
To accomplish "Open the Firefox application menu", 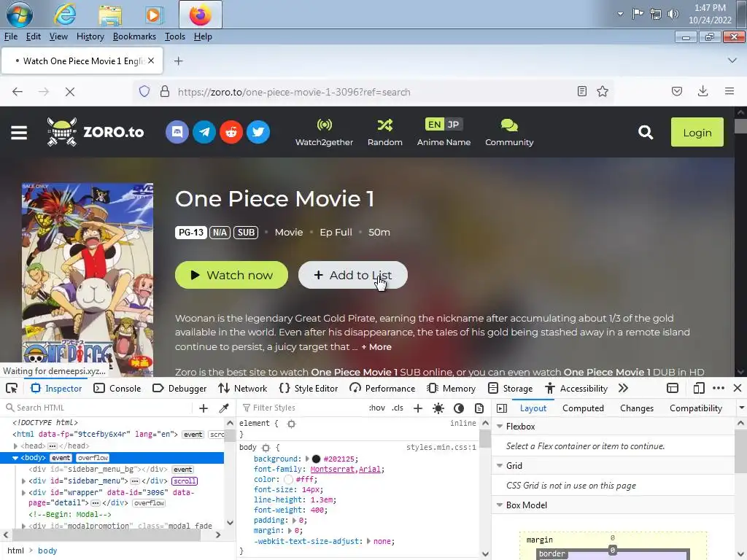I will click(x=729, y=91).
